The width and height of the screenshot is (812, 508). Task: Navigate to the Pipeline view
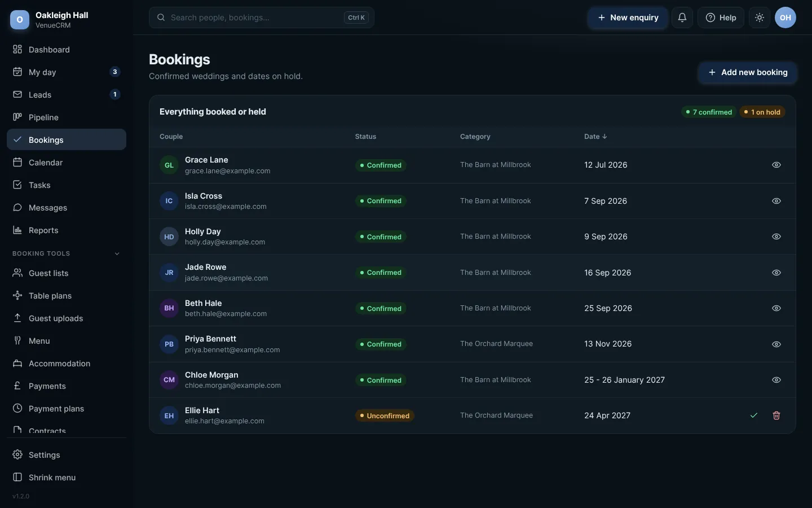67,117
